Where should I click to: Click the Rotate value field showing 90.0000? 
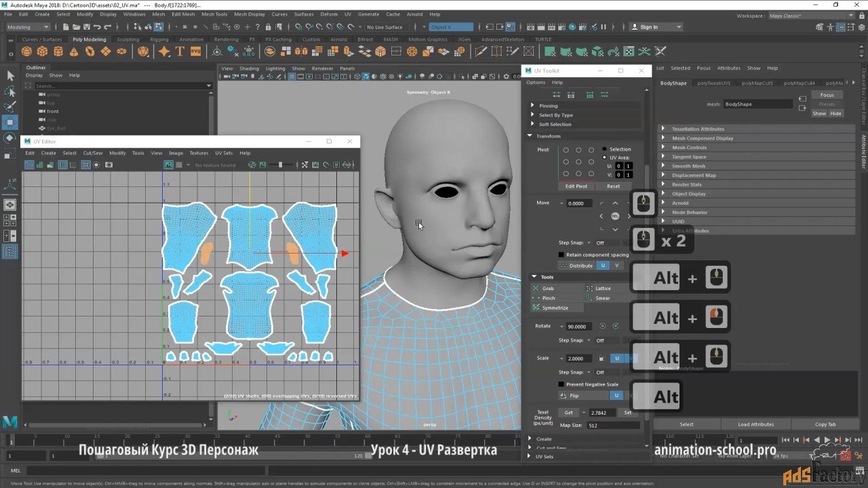[x=580, y=326]
